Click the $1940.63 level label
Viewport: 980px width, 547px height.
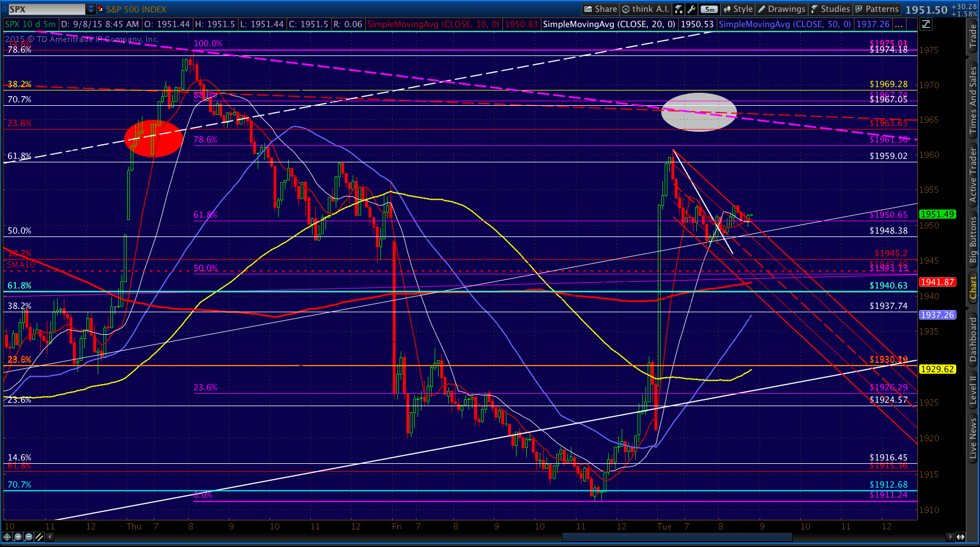(x=888, y=286)
